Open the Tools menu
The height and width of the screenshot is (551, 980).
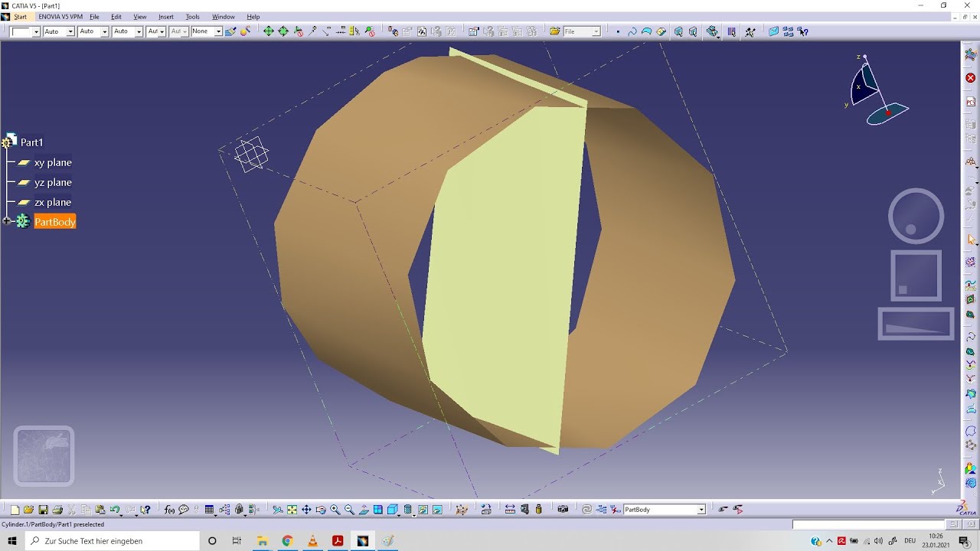pos(192,16)
